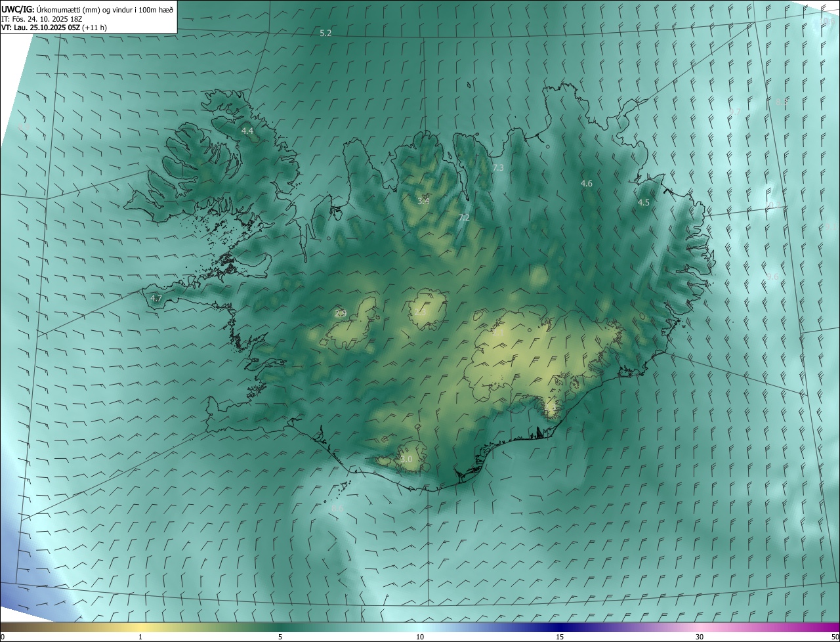Click the 5.2 value on the map
The width and height of the screenshot is (840, 642).
(325, 33)
